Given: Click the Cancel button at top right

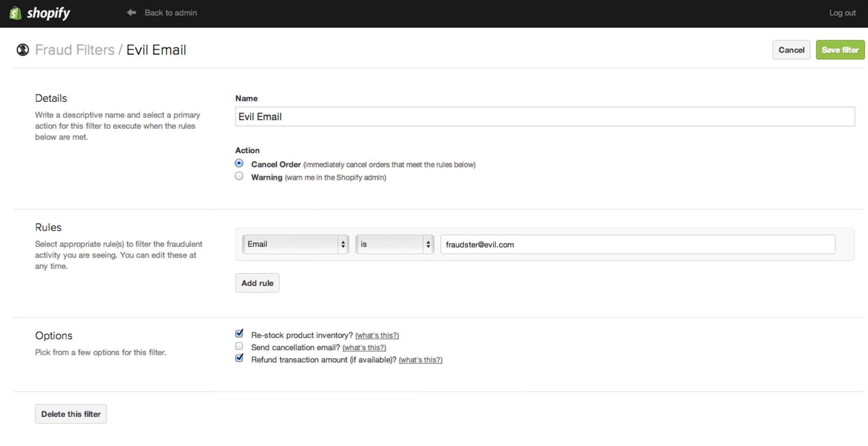Looking at the screenshot, I should tap(791, 50).
